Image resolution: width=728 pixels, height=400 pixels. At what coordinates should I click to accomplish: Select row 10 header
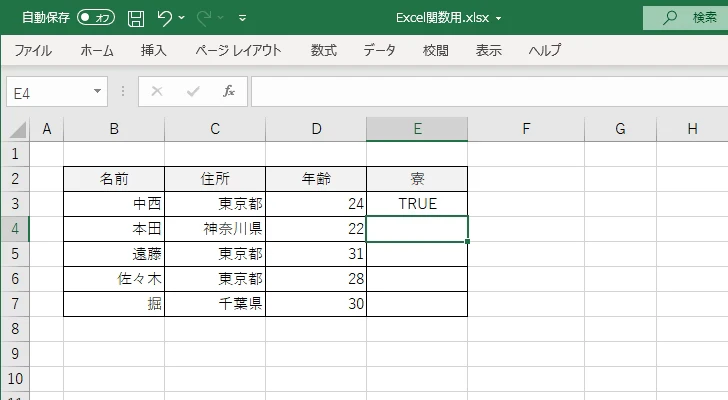[15, 379]
